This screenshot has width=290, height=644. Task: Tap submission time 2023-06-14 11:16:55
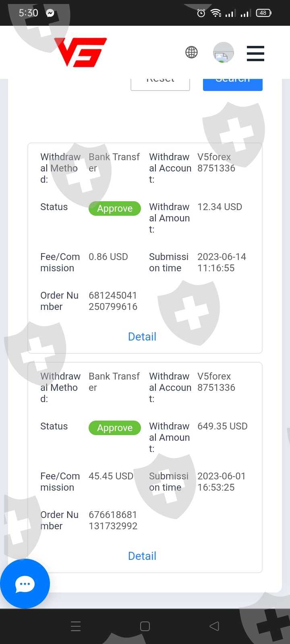[x=222, y=262]
